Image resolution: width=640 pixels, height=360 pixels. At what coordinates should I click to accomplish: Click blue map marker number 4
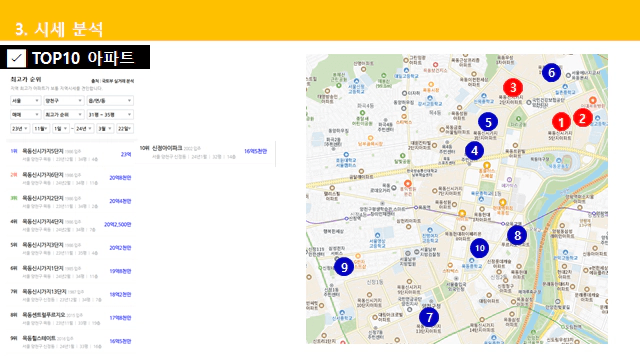[474, 151]
